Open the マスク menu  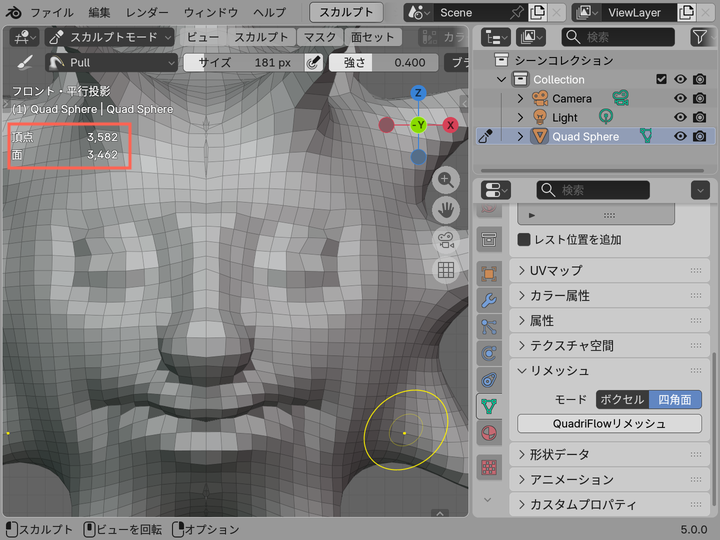point(320,37)
